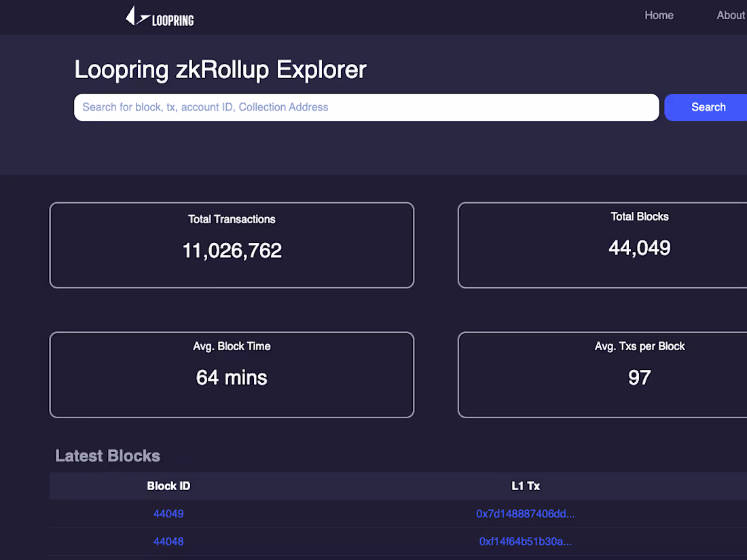This screenshot has height=560, width=747.
Task: Select the Home menu item
Action: [x=659, y=15]
